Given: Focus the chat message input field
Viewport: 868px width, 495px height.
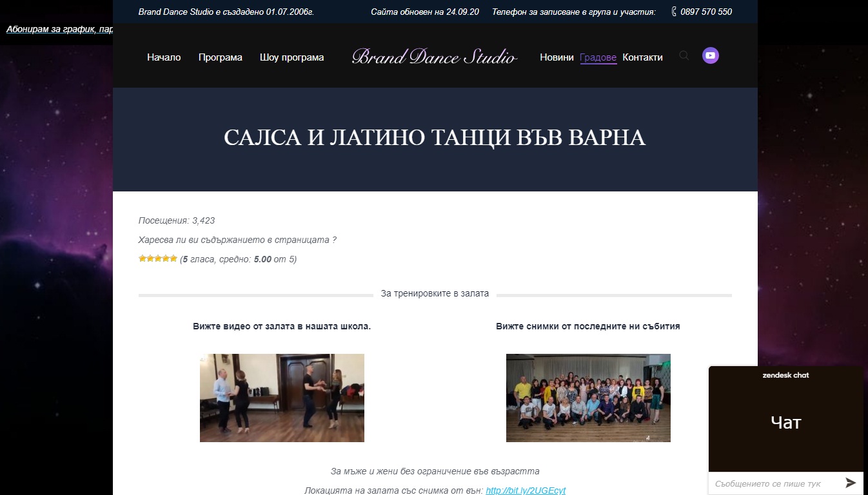Looking at the screenshot, I should [x=775, y=483].
